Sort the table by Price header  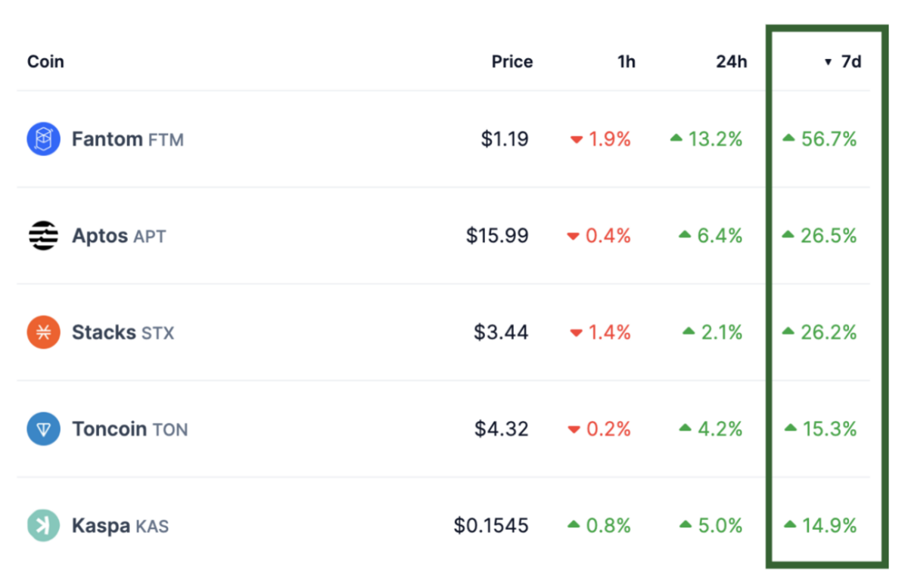click(x=512, y=62)
